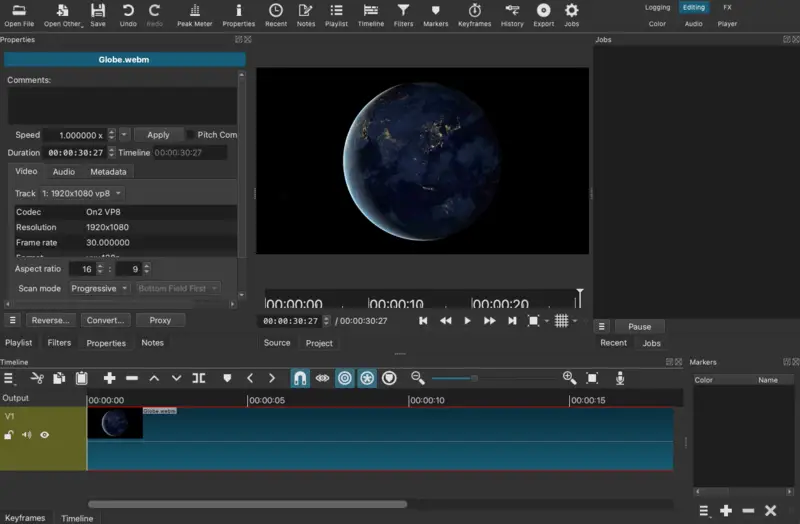Open the player zoom dropdown arrow

(546, 321)
